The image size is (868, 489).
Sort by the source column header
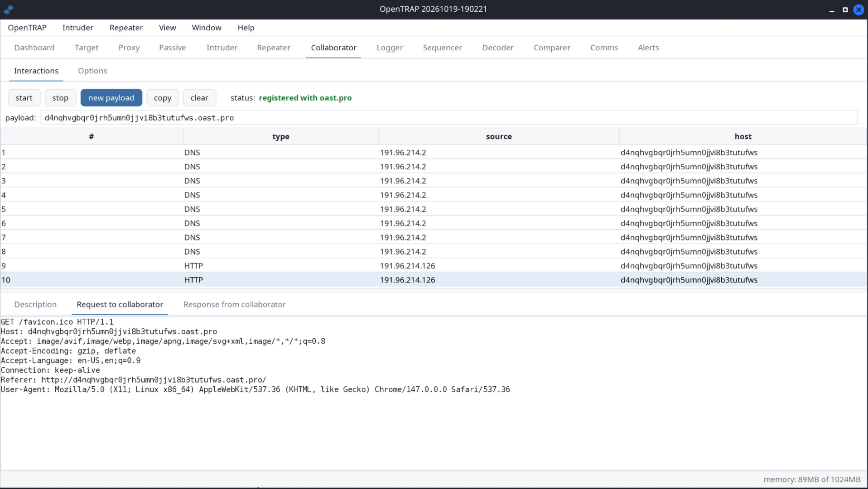coord(499,136)
